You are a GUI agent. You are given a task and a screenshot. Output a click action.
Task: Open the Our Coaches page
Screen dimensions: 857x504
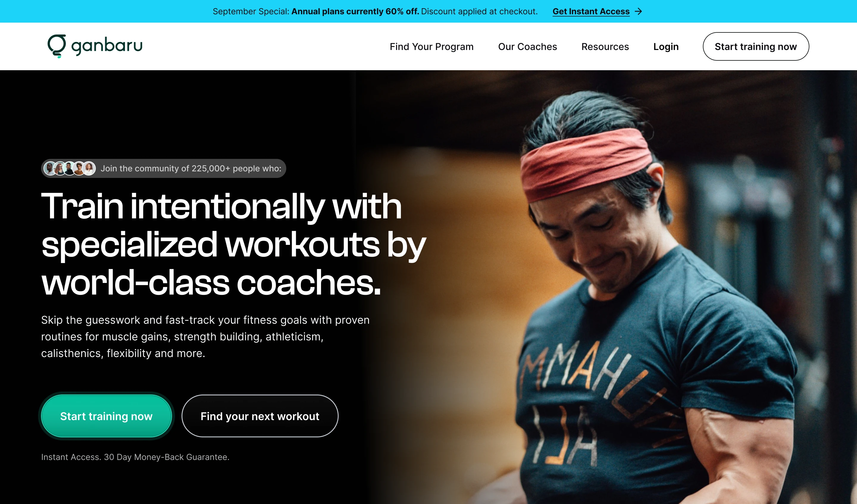528,47
